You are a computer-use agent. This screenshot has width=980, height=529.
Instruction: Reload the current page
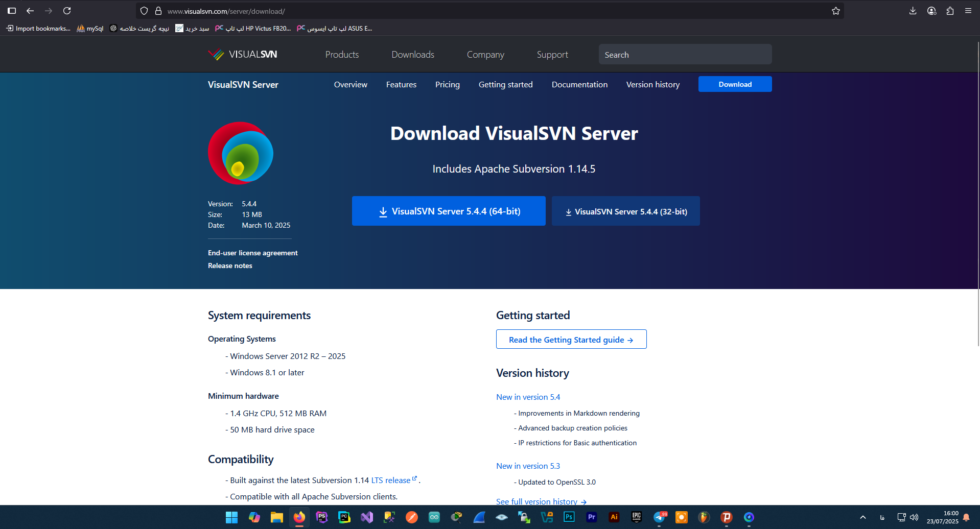[67, 11]
